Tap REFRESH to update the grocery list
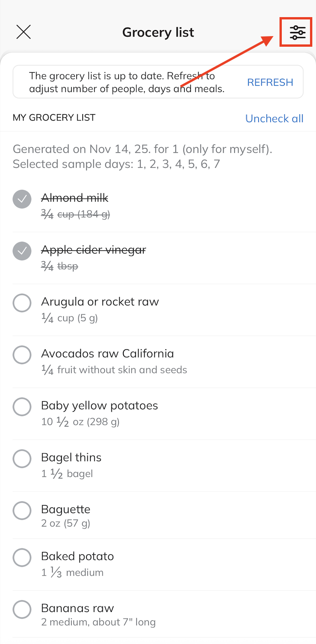Viewport: 316px width, 644px height. tap(270, 82)
